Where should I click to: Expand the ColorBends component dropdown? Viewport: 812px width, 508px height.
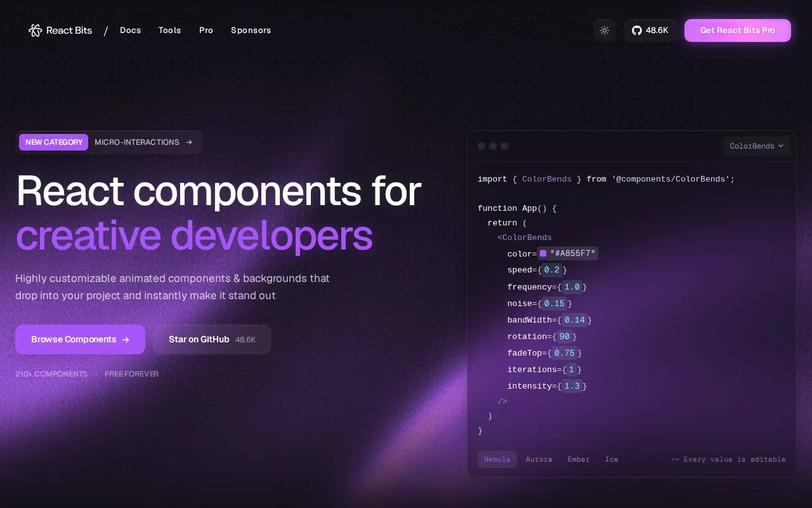pos(757,146)
